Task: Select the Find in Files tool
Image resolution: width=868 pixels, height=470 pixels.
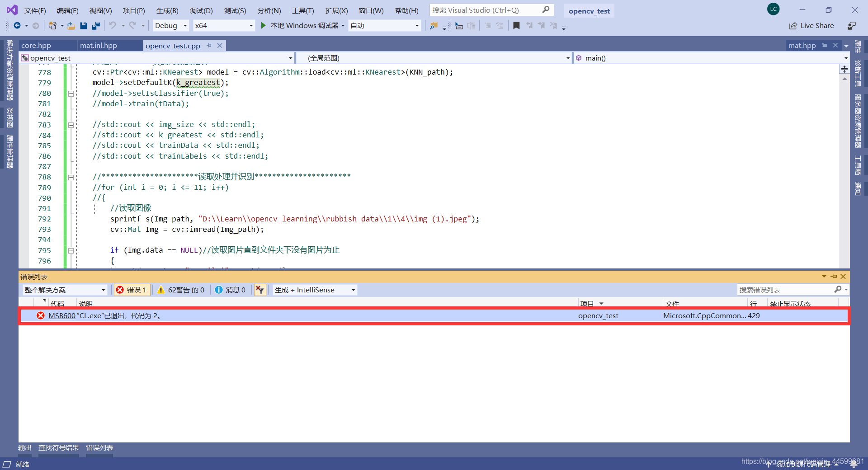Action: [433, 26]
